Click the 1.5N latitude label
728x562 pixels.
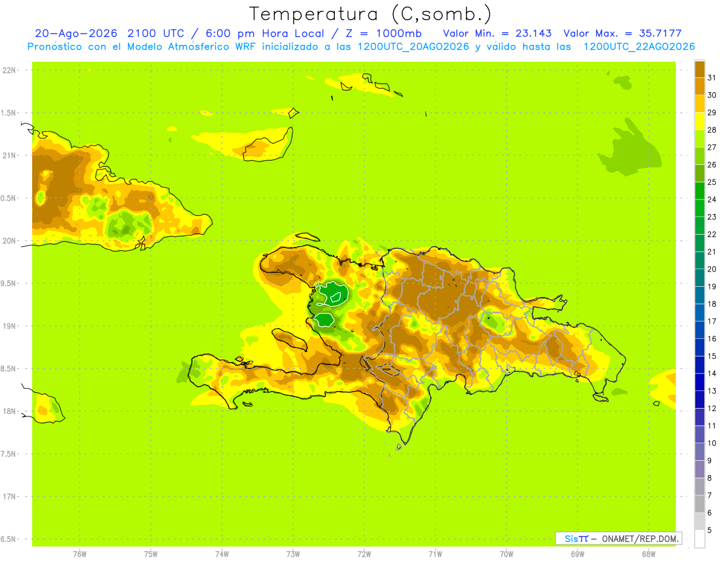click(9, 113)
